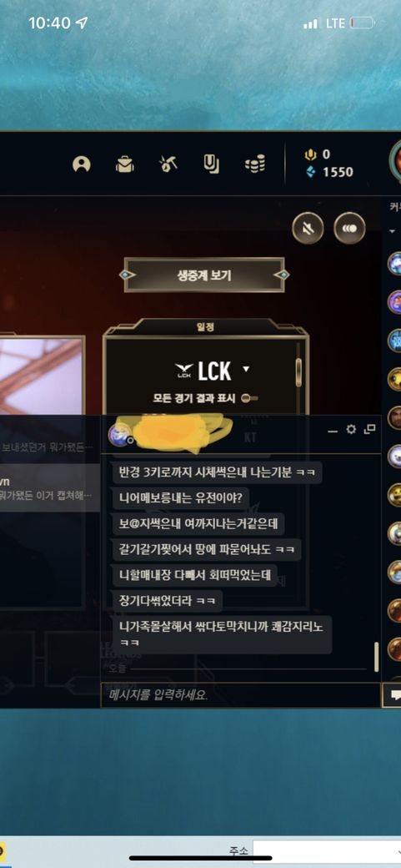This screenshot has height=868, width=401.
Task: Open the Store coins icon
Action: [255, 164]
